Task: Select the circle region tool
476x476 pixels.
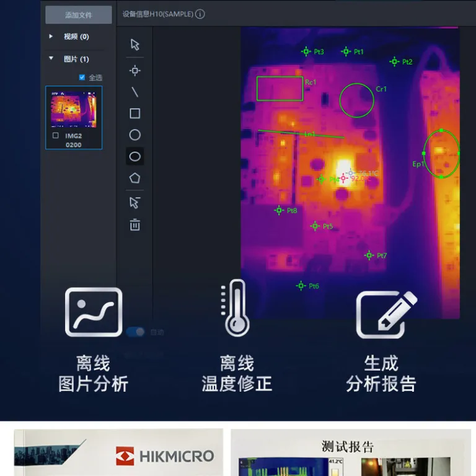Action: point(134,134)
